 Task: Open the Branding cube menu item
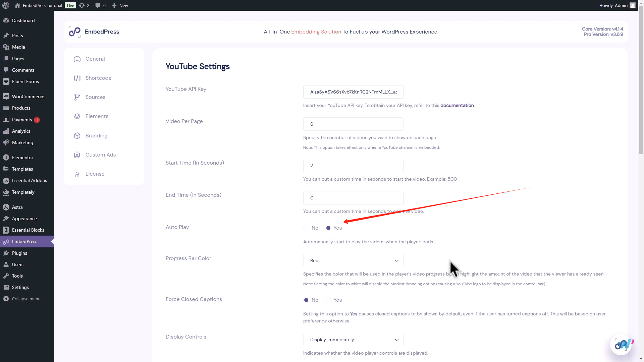coord(96,136)
